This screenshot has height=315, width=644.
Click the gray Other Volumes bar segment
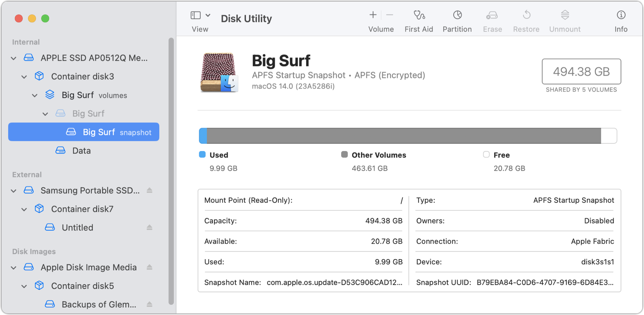coord(404,136)
